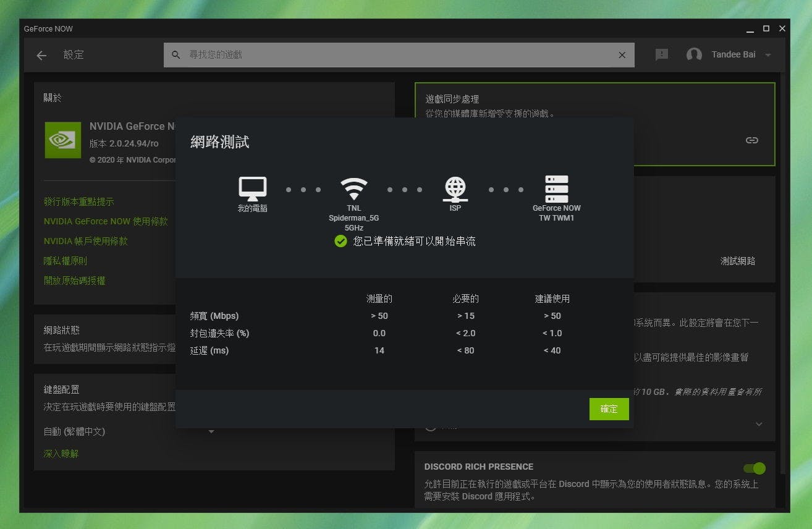Image resolution: width=812 pixels, height=529 pixels.
Task: Click the 網路狀態 section heading
Action: [61, 330]
